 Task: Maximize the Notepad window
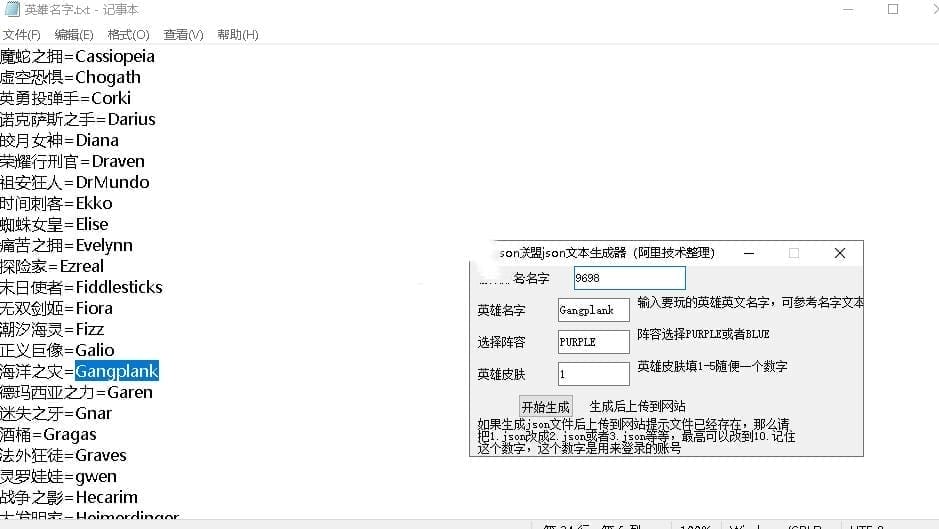893,9
